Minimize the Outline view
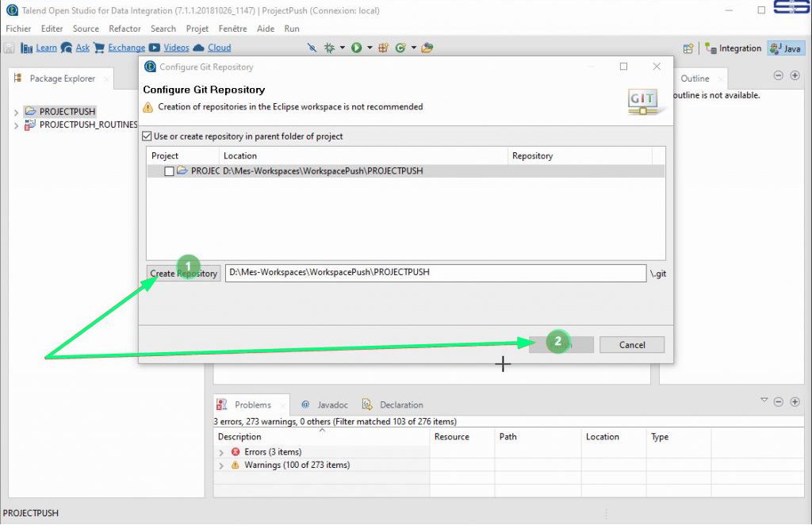812x525 pixels. click(779, 75)
